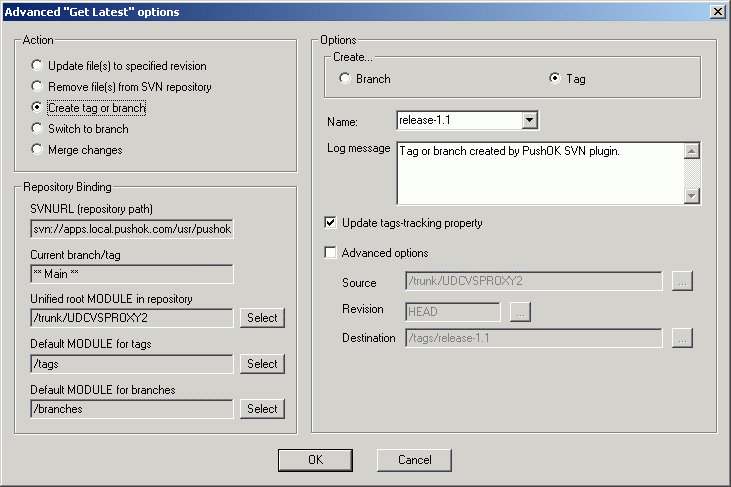Click the log message scroll up arrow

point(692,151)
